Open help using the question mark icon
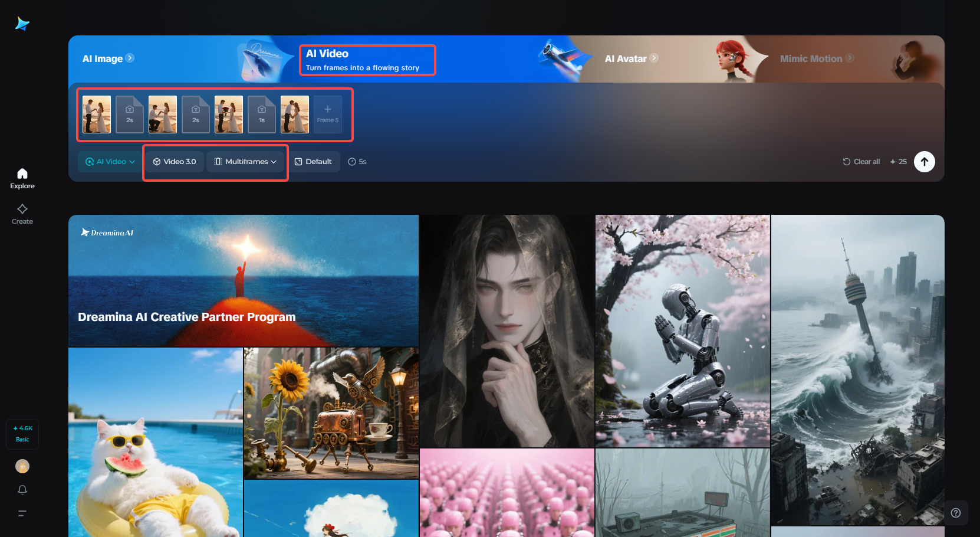The height and width of the screenshot is (537, 980). [x=957, y=513]
